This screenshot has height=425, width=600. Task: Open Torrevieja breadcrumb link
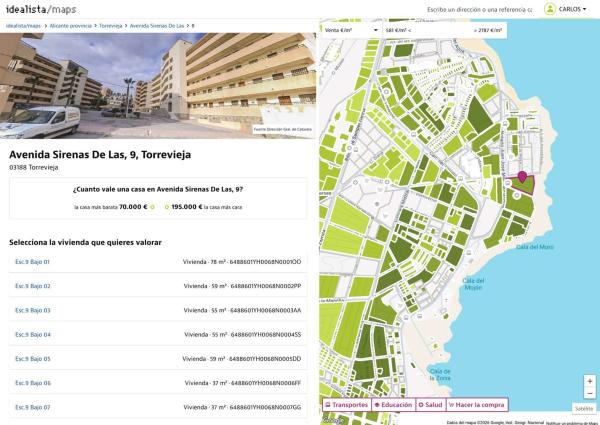point(111,26)
